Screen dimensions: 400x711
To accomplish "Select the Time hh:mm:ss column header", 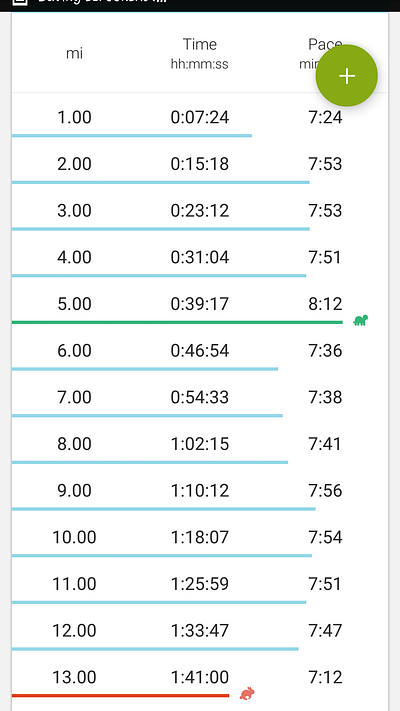I will coord(200,54).
